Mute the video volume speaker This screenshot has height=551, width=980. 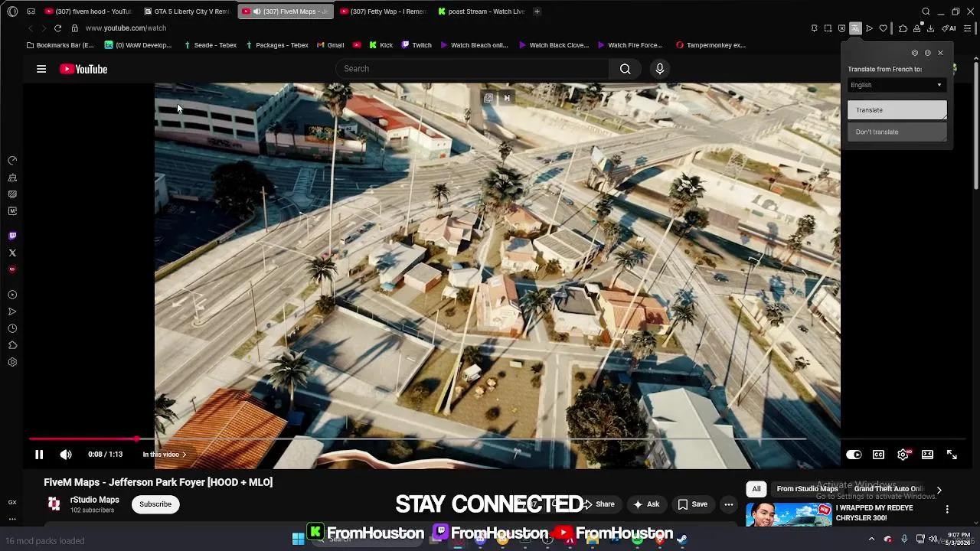(x=66, y=455)
